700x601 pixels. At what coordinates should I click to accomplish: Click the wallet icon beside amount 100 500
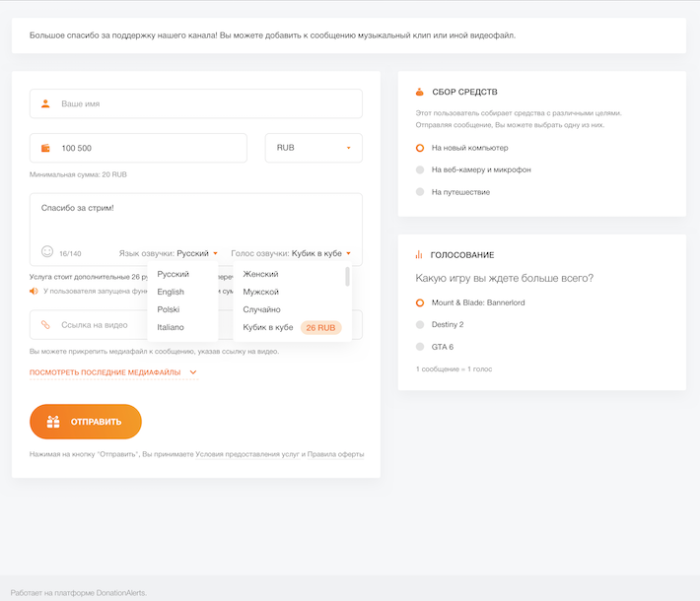45,148
